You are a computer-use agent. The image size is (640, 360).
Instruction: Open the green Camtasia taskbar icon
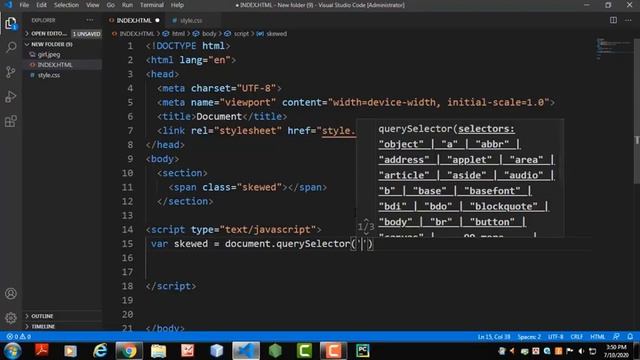(x=304, y=351)
